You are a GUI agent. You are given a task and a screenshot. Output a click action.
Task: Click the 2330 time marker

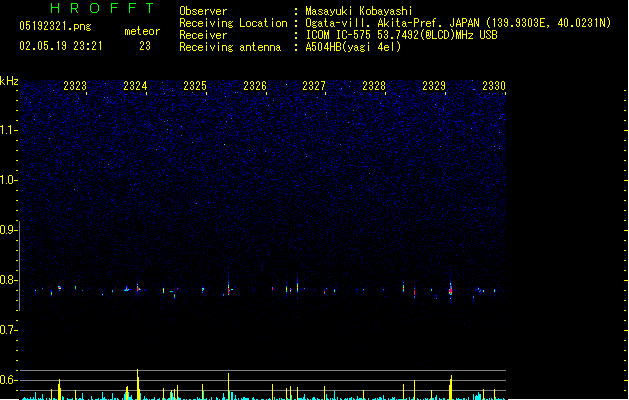494,86
